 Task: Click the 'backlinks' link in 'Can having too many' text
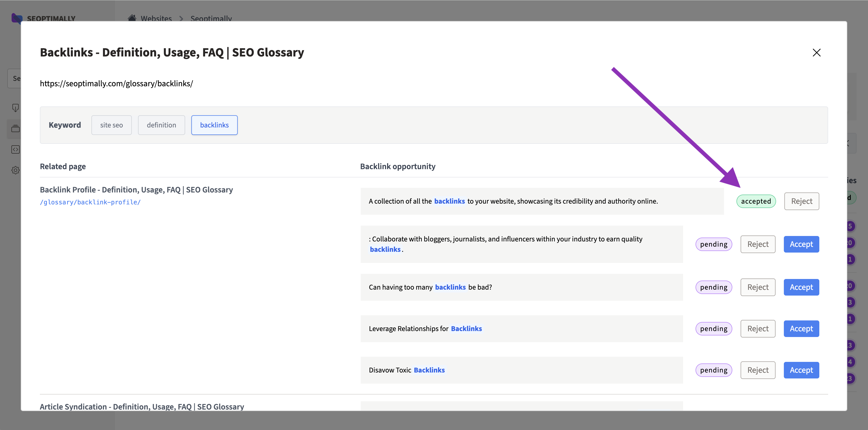click(x=450, y=287)
